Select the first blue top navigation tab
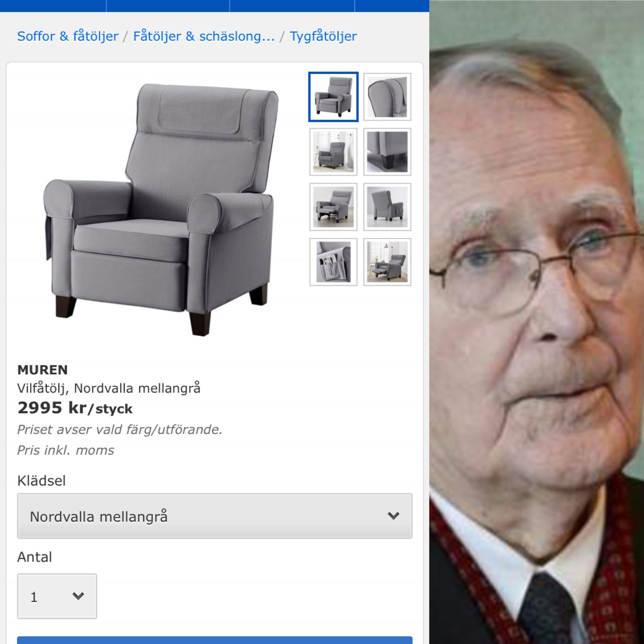This screenshot has height=644, width=644. pyautogui.click(x=53, y=6)
